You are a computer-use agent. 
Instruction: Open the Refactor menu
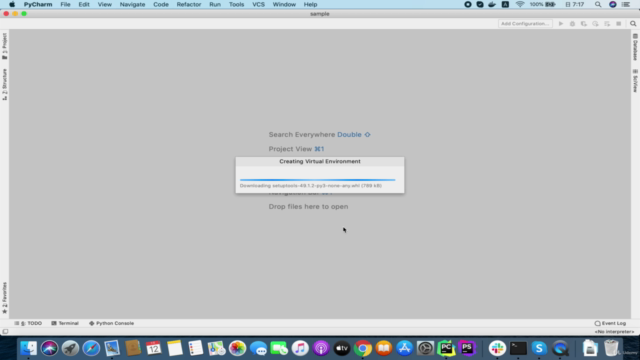pos(189,4)
